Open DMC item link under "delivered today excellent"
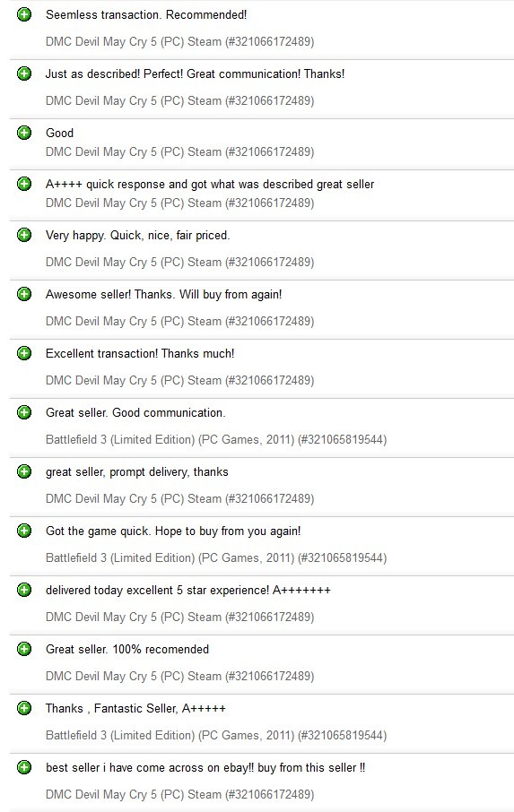The height and width of the screenshot is (812, 514). 179,617
